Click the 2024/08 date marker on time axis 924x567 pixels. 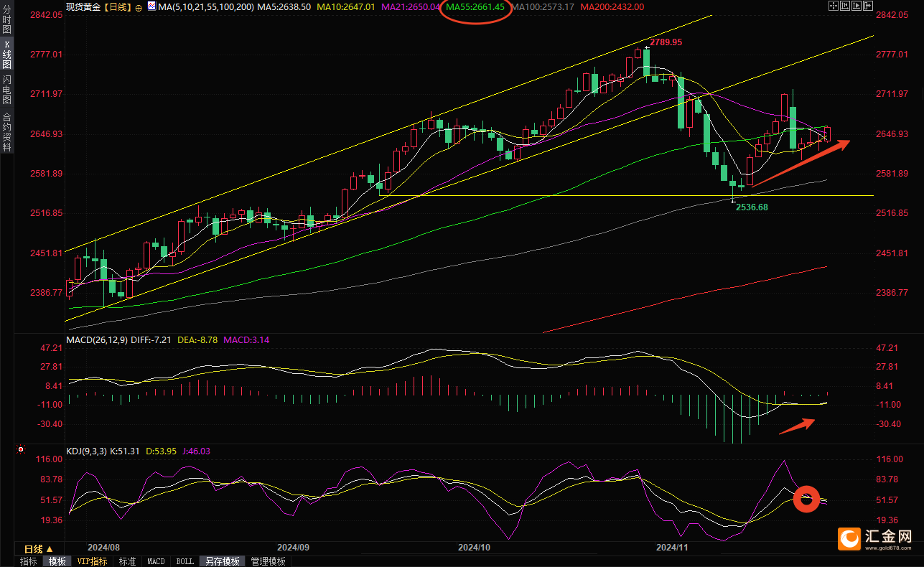(103, 546)
